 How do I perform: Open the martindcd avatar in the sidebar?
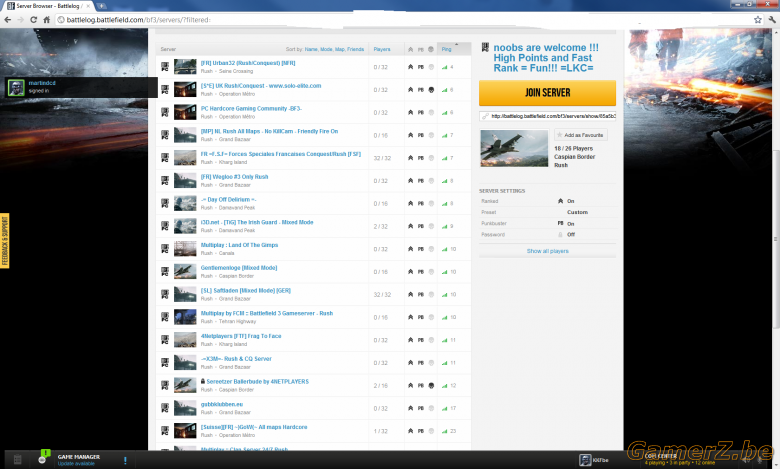tap(16, 88)
